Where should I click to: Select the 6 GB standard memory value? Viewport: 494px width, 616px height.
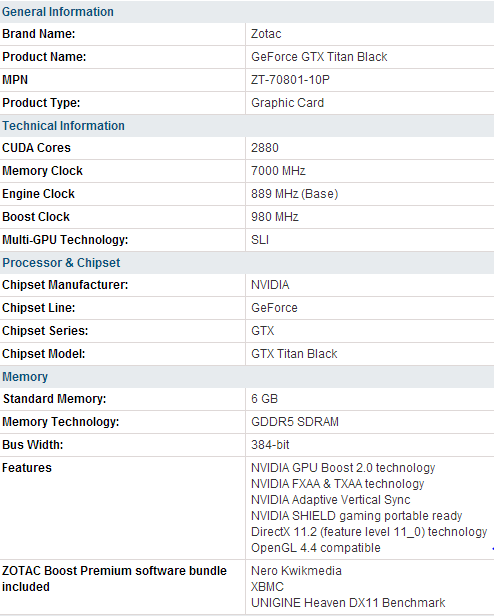pos(264,399)
